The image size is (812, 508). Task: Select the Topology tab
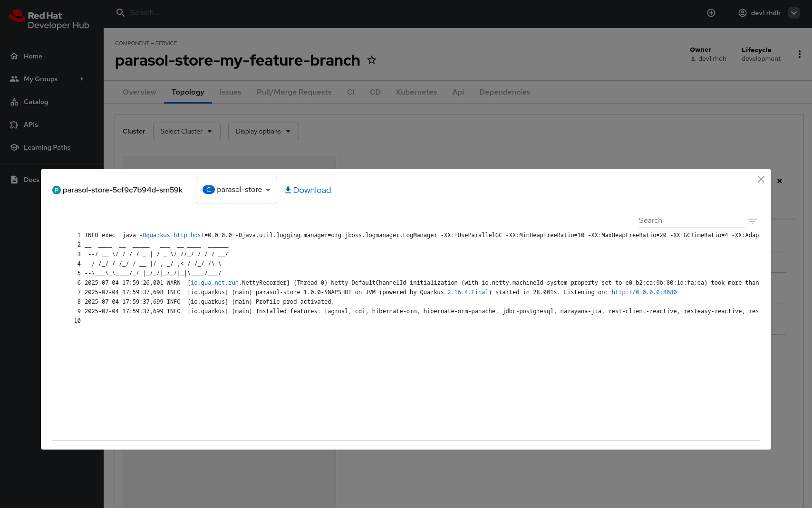(x=188, y=92)
